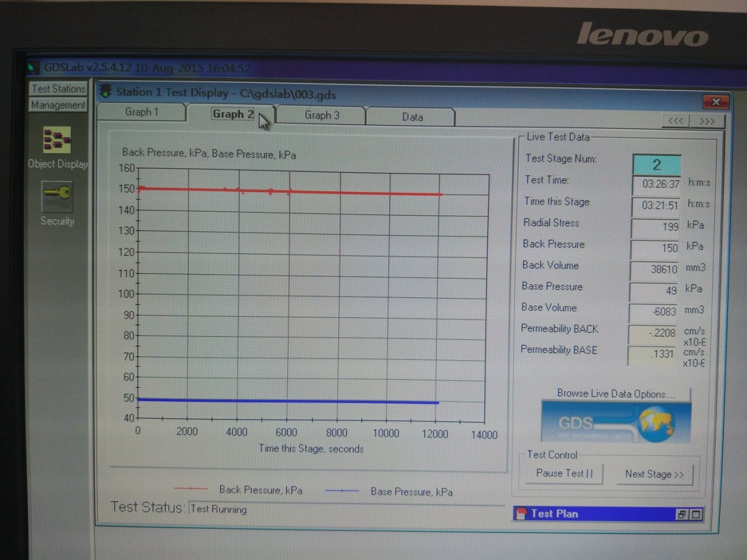This screenshot has height=560, width=747.
Task: Open the Object Display icon
Action: click(57, 140)
